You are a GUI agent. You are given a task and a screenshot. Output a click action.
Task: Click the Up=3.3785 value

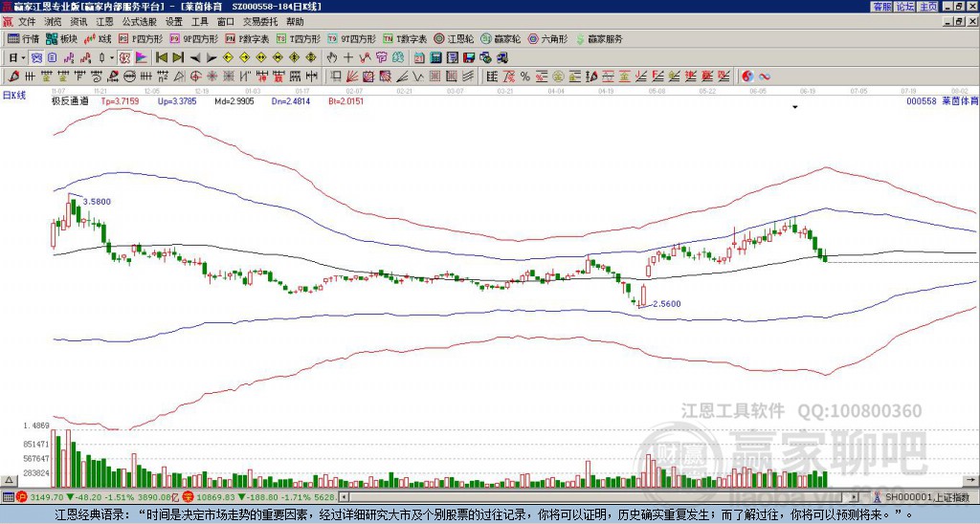(x=177, y=100)
